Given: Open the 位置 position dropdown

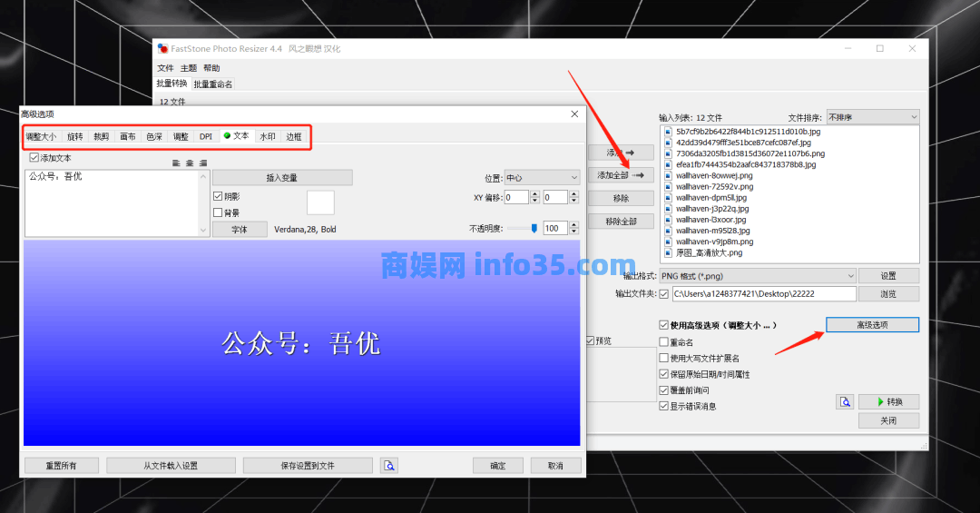Looking at the screenshot, I should click(542, 178).
